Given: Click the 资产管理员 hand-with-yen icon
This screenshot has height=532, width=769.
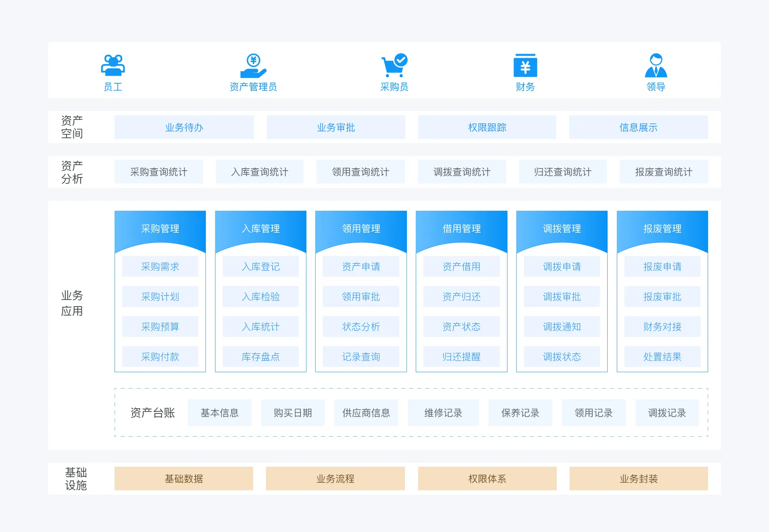Looking at the screenshot, I should (x=253, y=66).
